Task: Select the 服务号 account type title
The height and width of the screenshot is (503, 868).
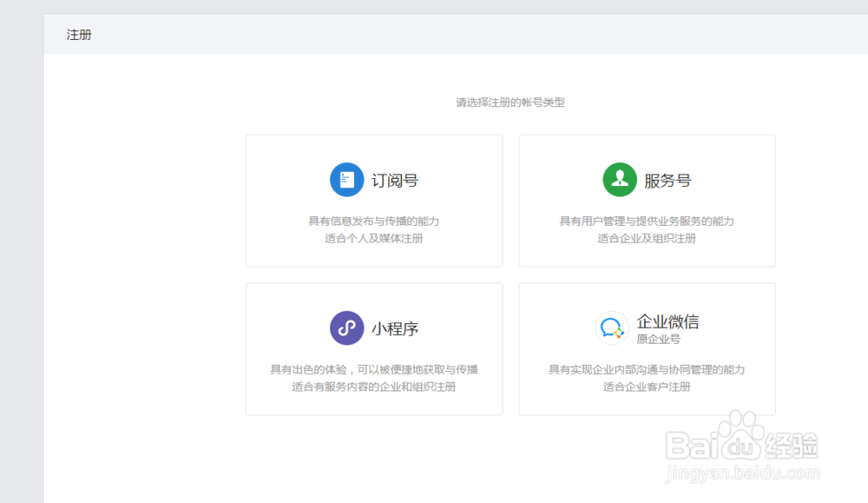Action: [667, 181]
